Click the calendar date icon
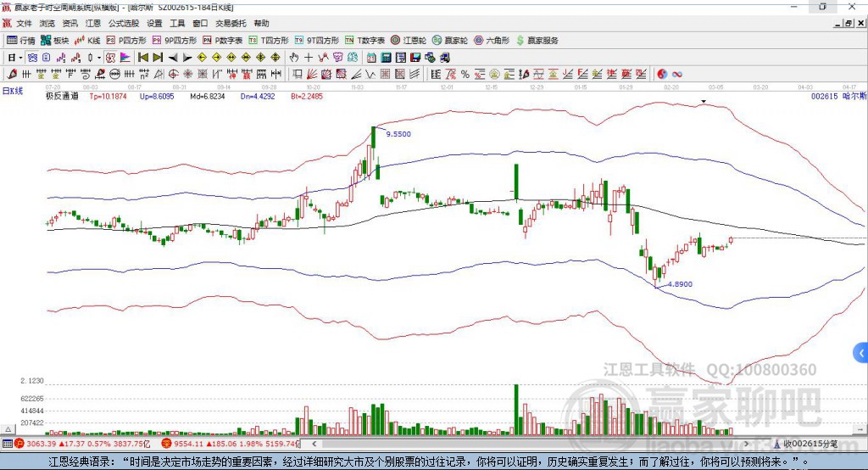This screenshot has width=868, height=470. point(371,58)
